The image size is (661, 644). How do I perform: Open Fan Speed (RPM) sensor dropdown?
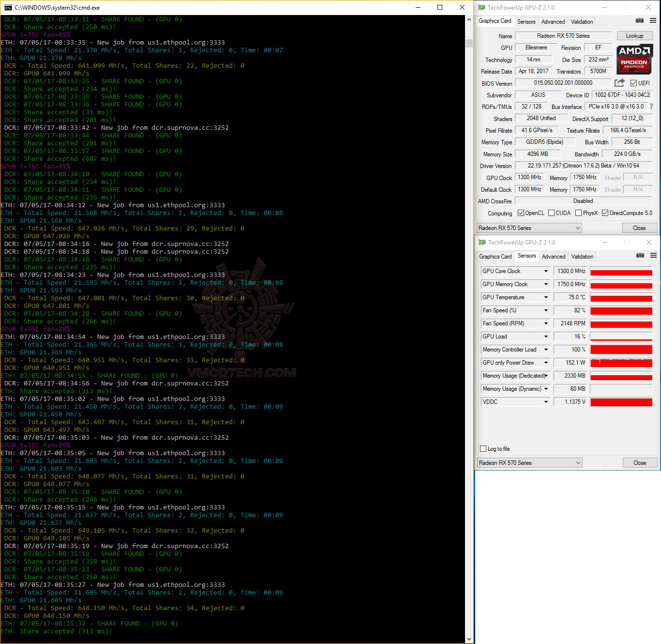pos(546,323)
